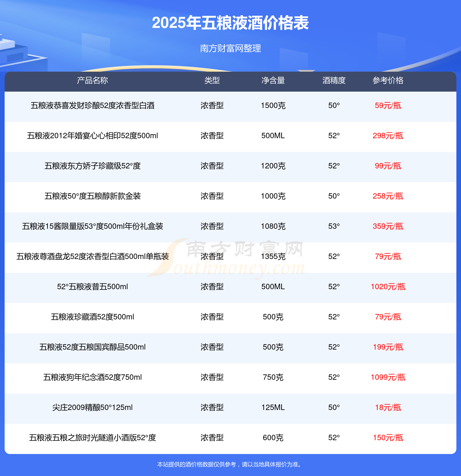Select the 酒精度 column header
Viewport: 461px width, 476px height.
click(x=334, y=80)
